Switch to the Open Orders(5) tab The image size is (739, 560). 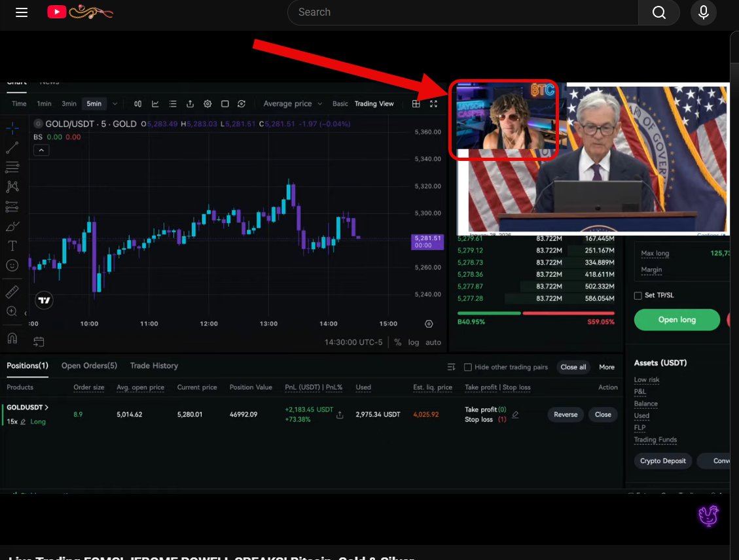click(x=89, y=366)
